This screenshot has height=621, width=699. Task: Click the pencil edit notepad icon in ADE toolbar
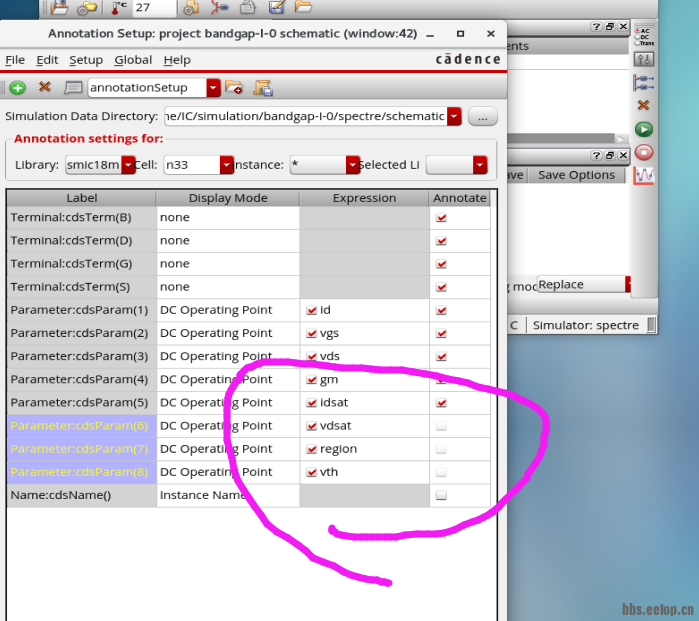[276, 7]
